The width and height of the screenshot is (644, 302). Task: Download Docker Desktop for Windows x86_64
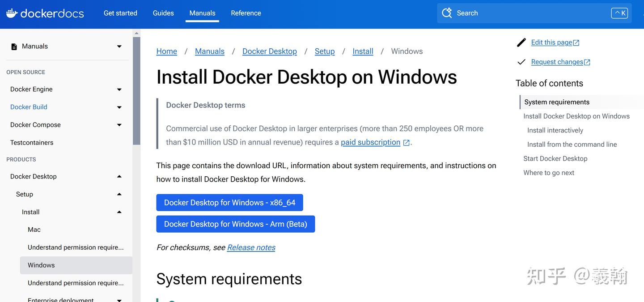pyautogui.click(x=230, y=203)
